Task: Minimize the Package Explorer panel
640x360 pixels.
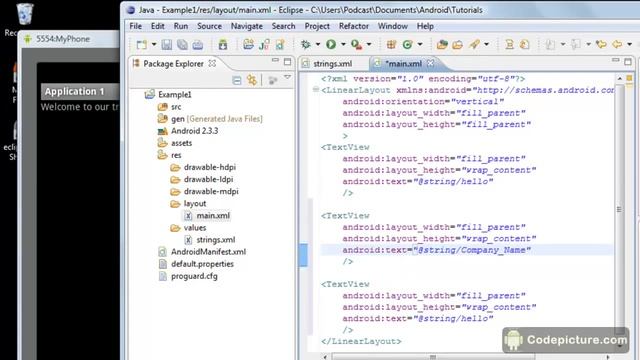Action: click(x=276, y=61)
